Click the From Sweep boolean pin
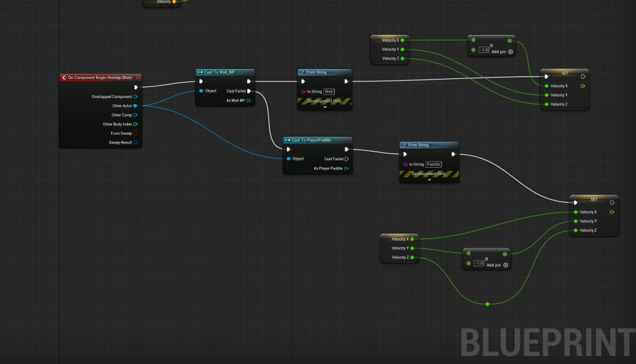The image size is (636, 364). coord(135,133)
